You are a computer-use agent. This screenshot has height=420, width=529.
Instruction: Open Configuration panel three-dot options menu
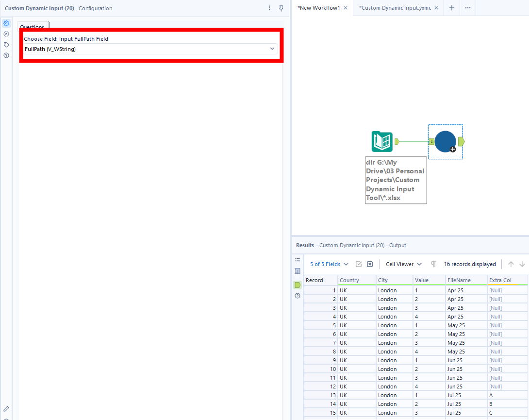270,8
